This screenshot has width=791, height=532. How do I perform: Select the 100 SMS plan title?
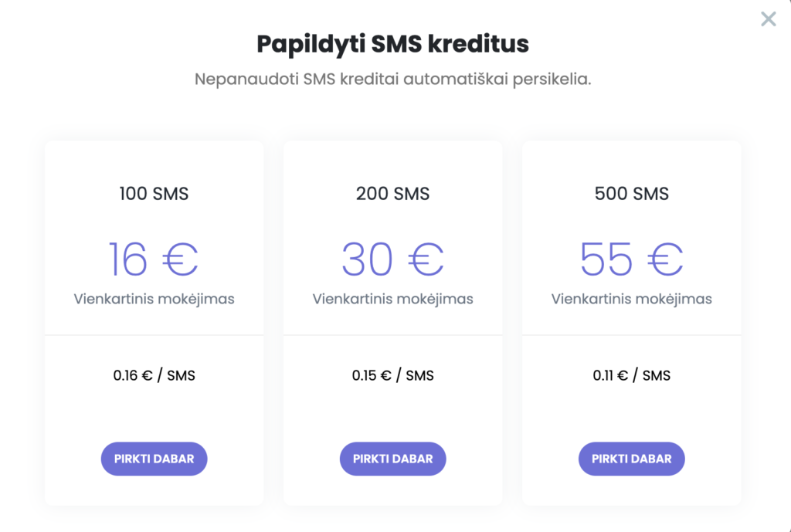pyautogui.click(x=154, y=194)
